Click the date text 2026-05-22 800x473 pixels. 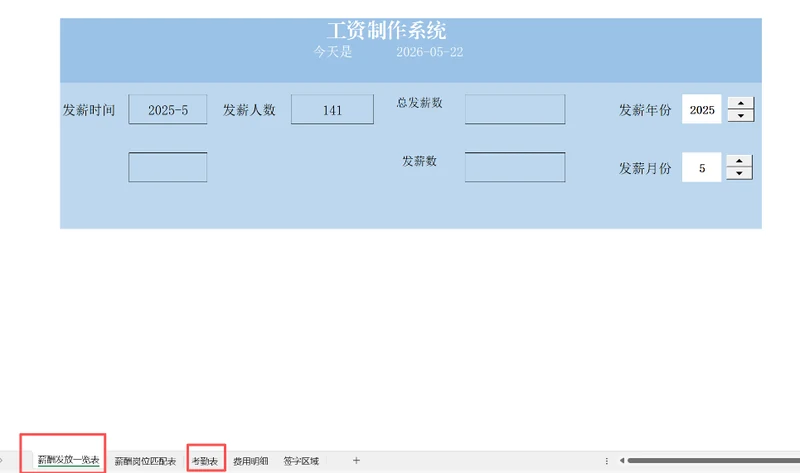430,52
